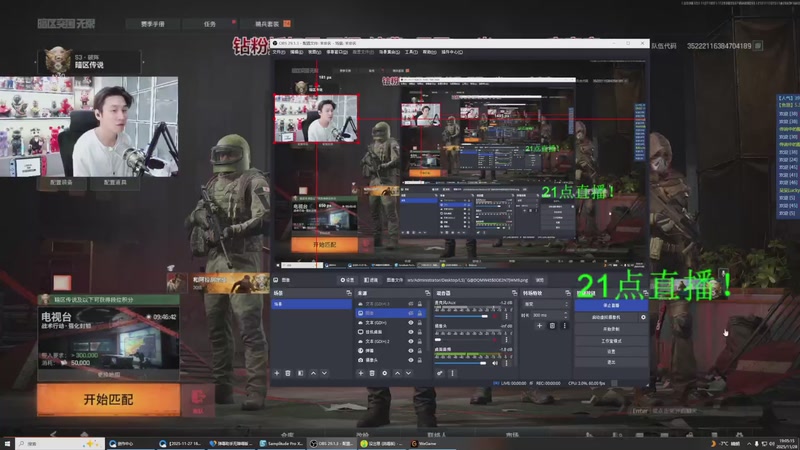Click Browse button for image file path
This screenshot has height=450, width=800.
point(540,280)
